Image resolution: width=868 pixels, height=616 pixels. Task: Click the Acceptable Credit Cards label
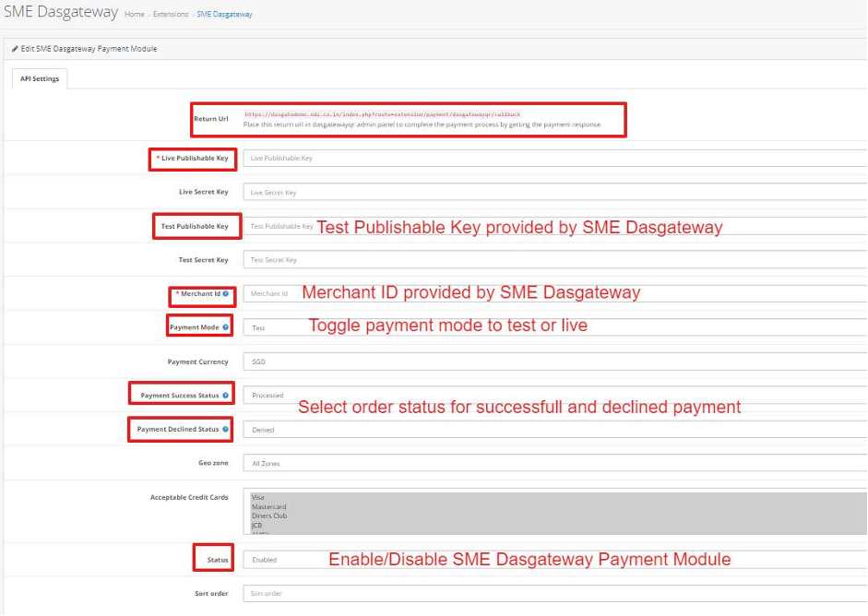[x=189, y=498]
